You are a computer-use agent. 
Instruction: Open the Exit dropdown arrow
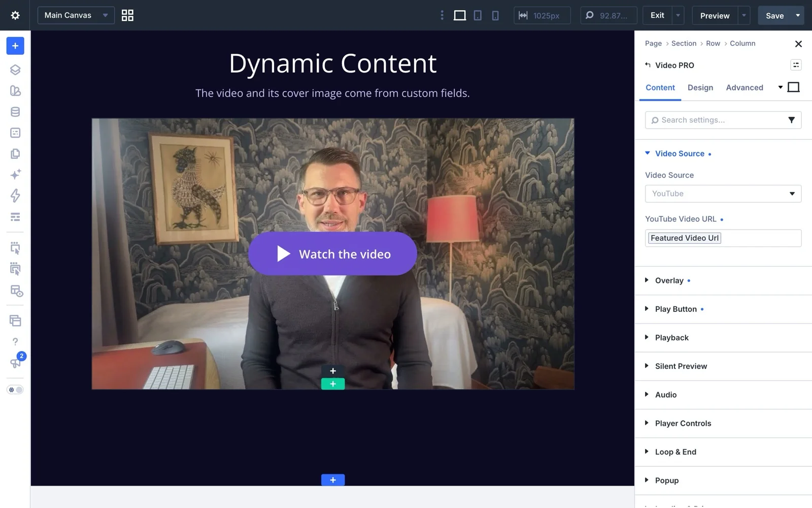tap(678, 15)
